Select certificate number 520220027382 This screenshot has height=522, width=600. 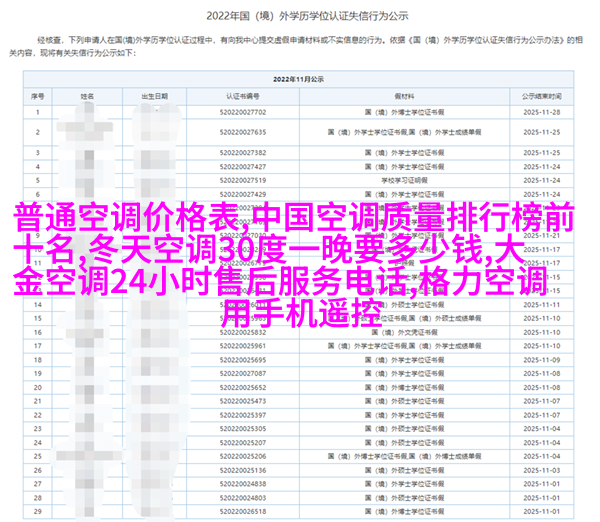point(243,153)
